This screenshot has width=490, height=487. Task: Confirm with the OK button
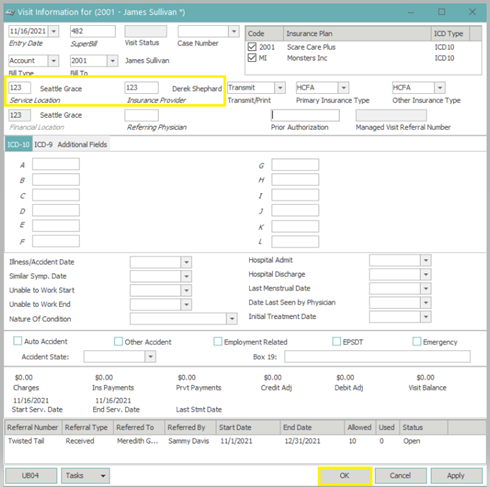[x=345, y=476]
